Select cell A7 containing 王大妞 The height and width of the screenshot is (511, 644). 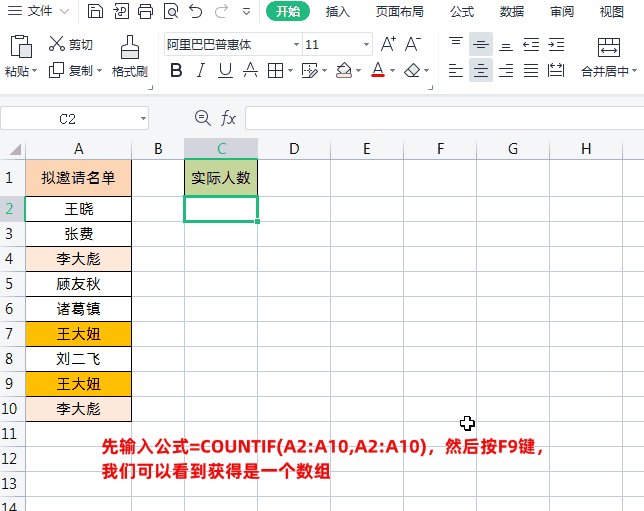[x=78, y=334]
